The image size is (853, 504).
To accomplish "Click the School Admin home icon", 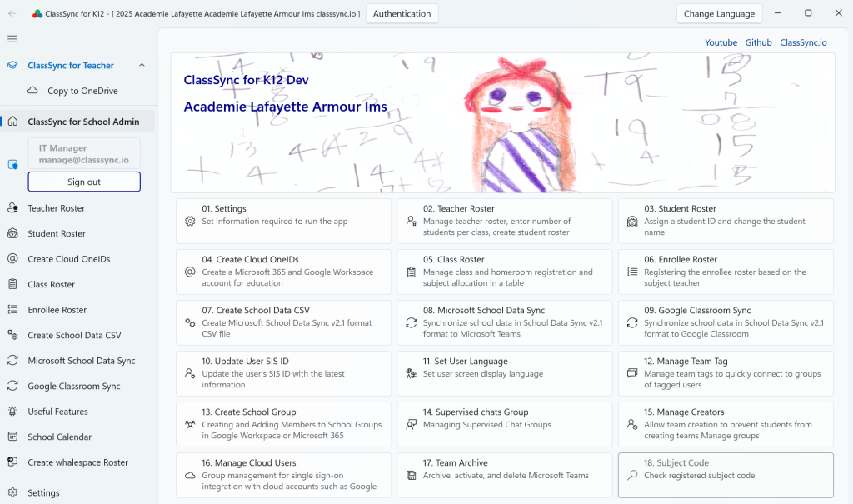I will pyautogui.click(x=13, y=122).
